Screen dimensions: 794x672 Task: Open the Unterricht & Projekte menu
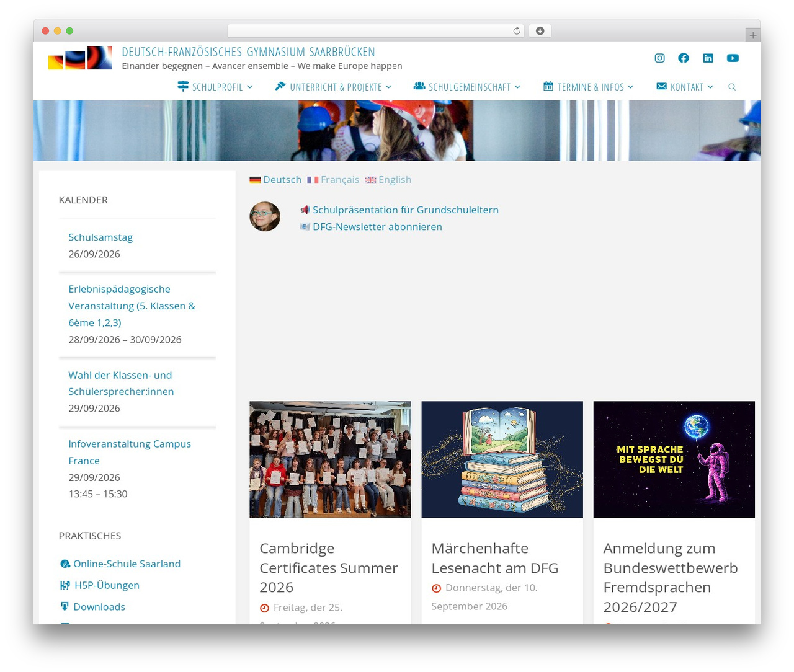click(336, 87)
